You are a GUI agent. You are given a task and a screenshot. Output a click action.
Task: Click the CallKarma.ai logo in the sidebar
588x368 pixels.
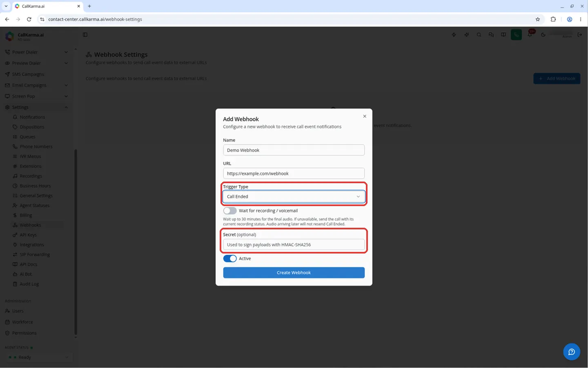click(x=9, y=36)
